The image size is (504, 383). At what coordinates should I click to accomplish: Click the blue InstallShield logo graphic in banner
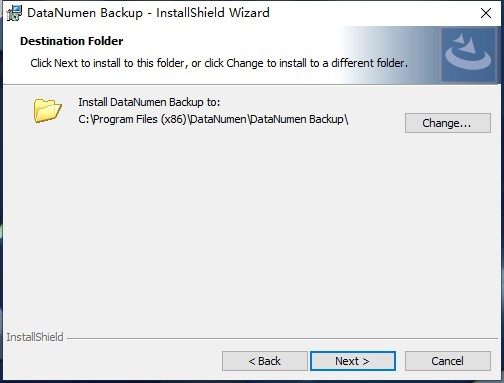[468, 55]
